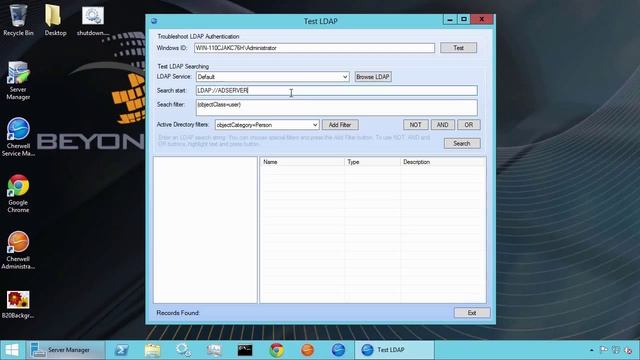Select the Cherwell Administrator desktop icon
The height and width of the screenshot is (360, 640).
click(x=18, y=250)
